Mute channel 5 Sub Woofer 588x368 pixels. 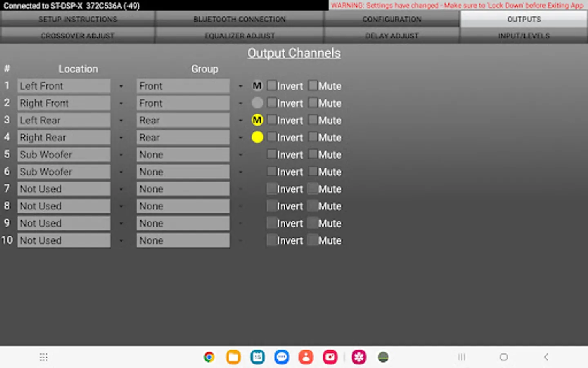coord(313,154)
